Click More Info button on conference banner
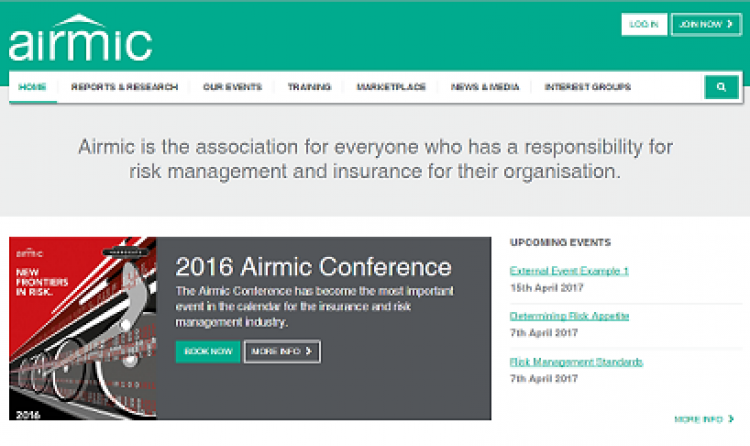Image resolution: width=750 pixels, height=446 pixels. coord(282,352)
